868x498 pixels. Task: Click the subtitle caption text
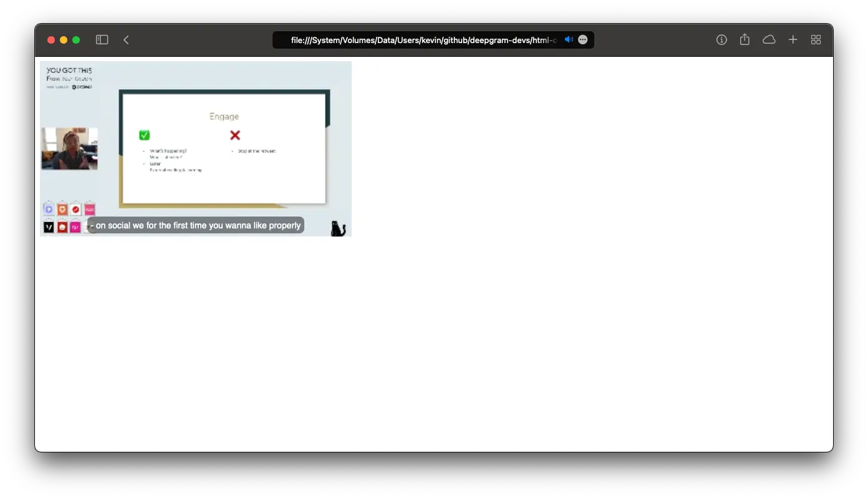[195, 225]
